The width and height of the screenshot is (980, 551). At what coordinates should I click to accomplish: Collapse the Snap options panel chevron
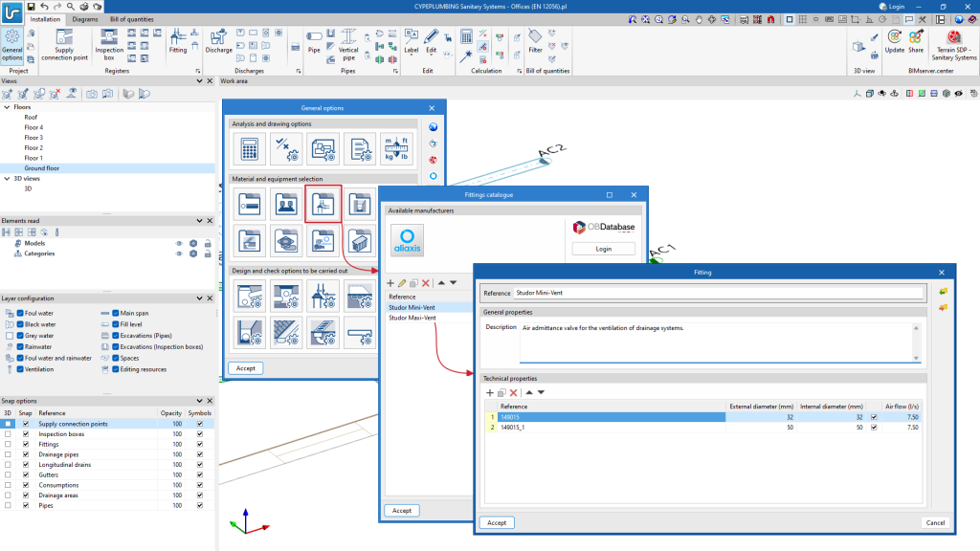tap(199, 401)
